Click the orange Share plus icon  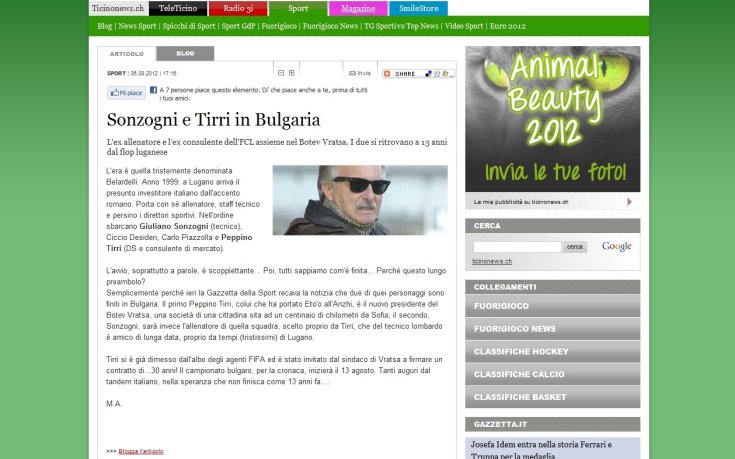tap(388, 74)
